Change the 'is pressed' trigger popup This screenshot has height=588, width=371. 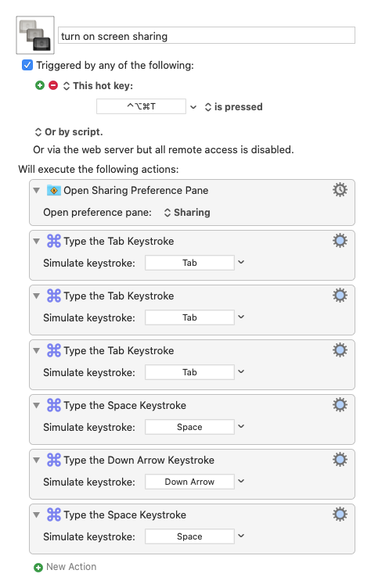[x=233, y=107]
